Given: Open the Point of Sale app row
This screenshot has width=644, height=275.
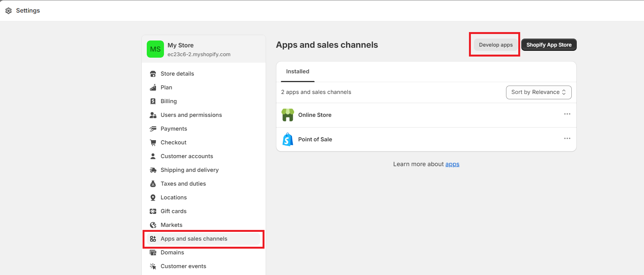Looking at the screenshot, I should pos(426,139).
